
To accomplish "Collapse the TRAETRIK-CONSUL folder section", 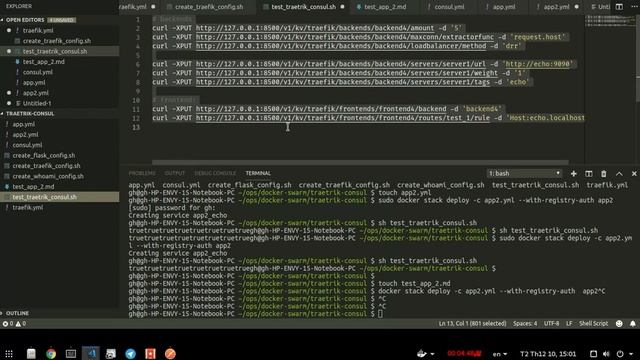I will 29,113.
